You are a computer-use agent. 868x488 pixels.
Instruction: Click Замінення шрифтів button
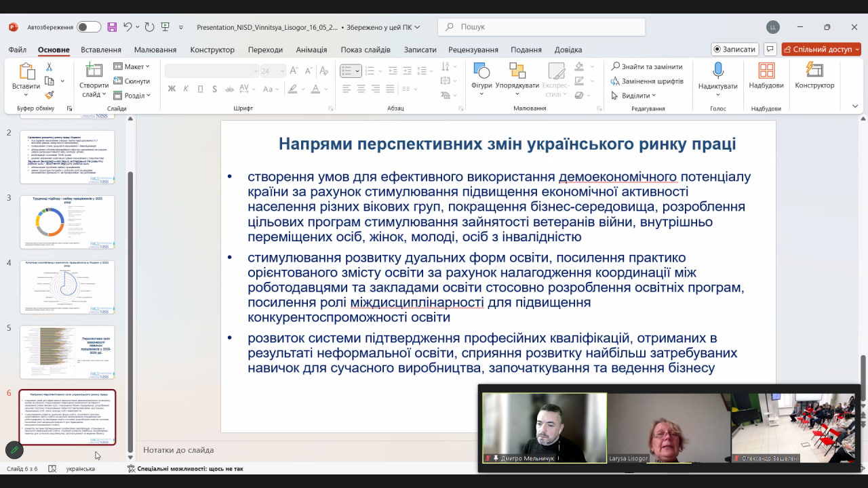click(x=647, y=81)
